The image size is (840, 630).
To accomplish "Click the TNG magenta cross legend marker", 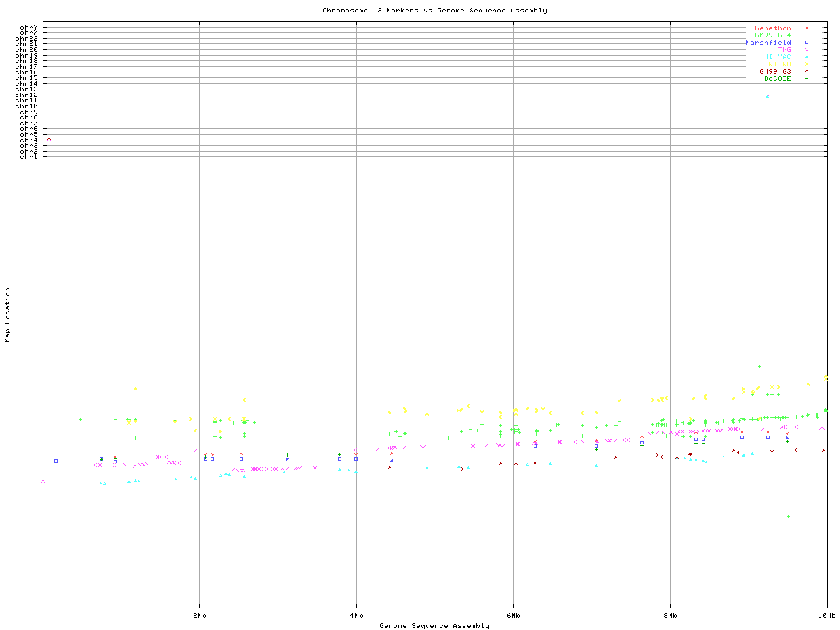I will 807,50.
